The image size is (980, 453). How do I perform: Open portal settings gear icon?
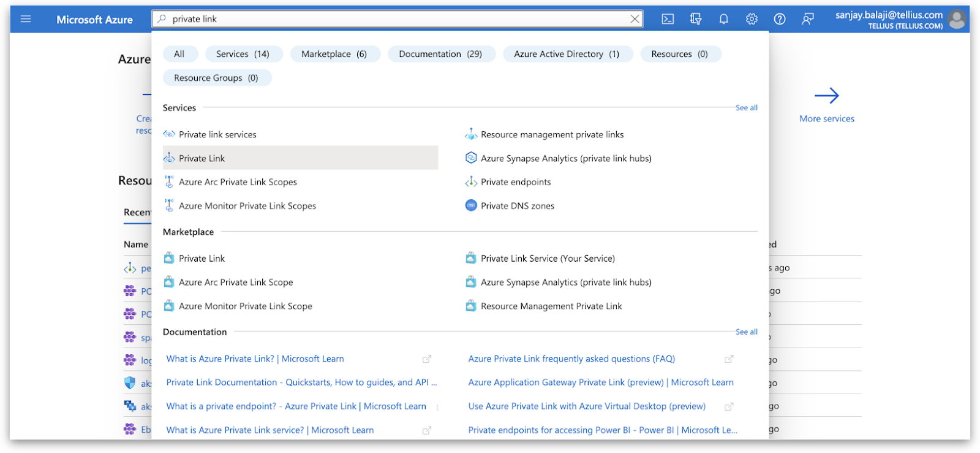click(x=752, y=19)
